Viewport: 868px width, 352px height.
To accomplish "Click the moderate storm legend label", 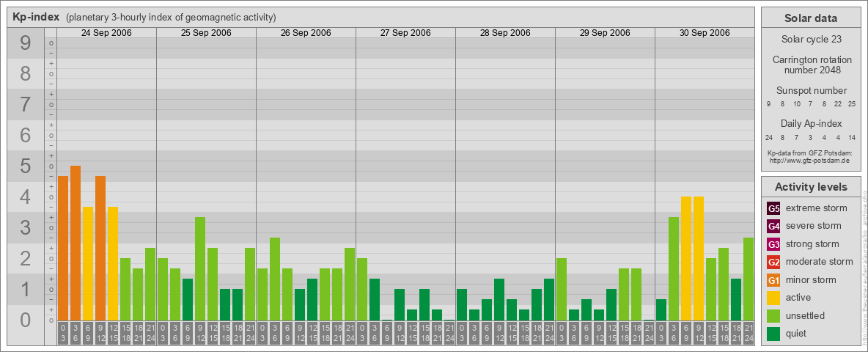I will [x=820, y=262].
